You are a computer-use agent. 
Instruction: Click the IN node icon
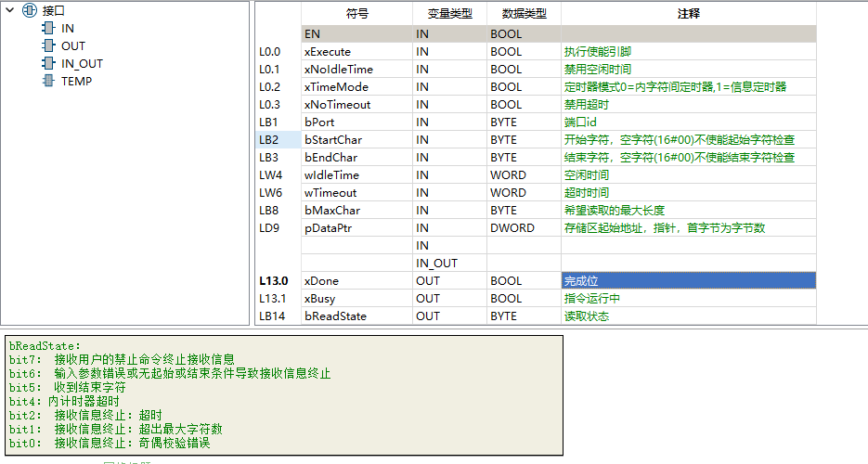click(48, 28)
